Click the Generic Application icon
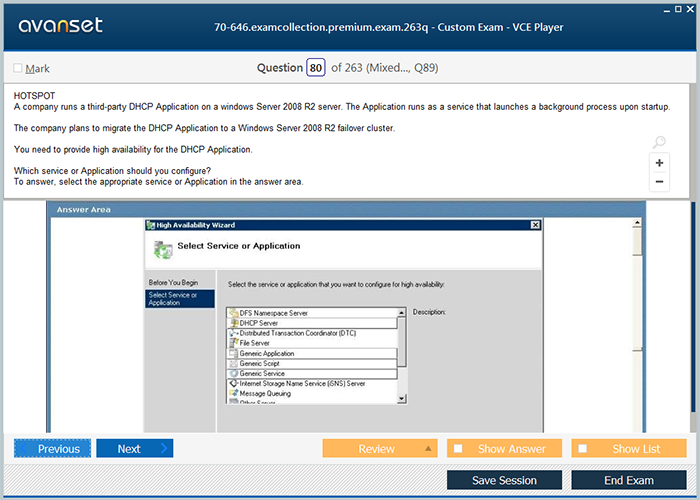 pos(233,353)
